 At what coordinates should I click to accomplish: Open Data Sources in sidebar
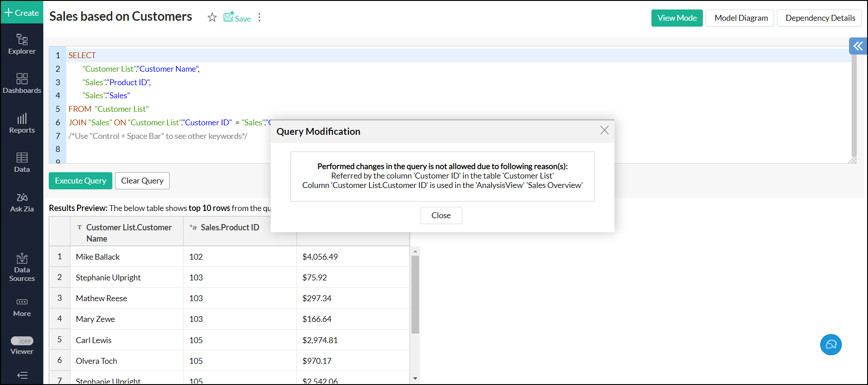22,267
